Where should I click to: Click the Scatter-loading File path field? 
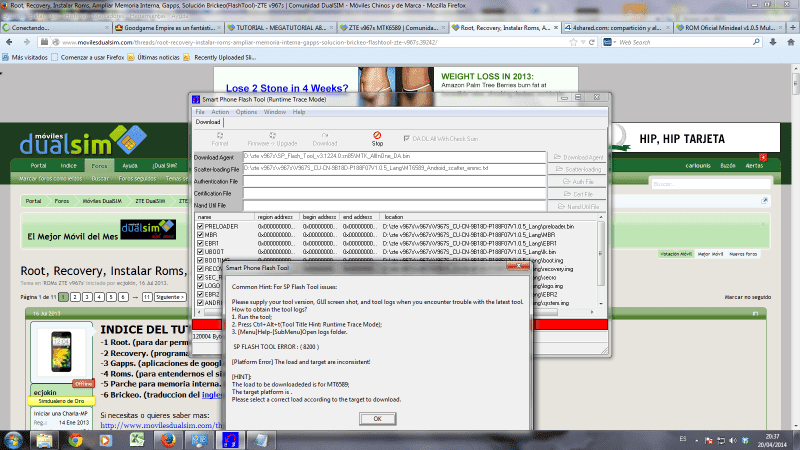click(394, 169)
